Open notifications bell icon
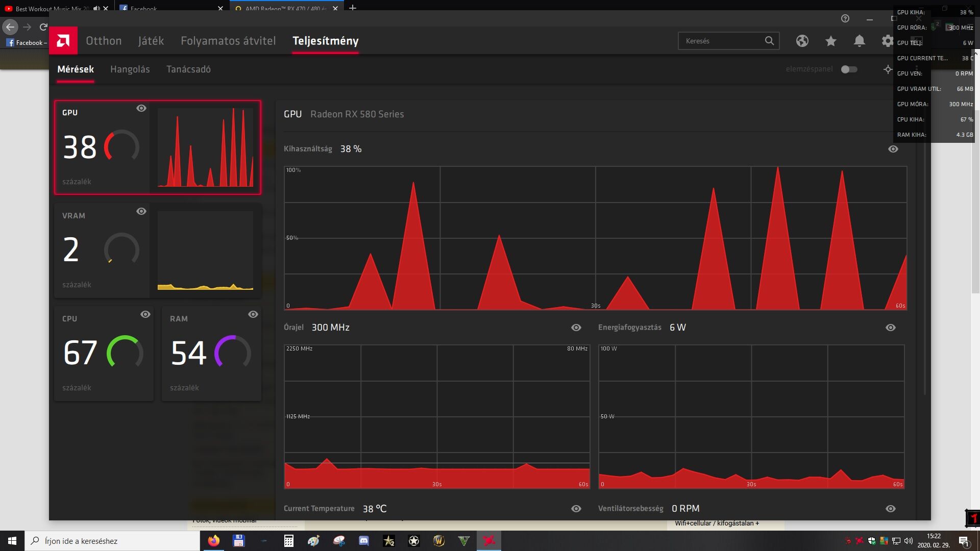The height and width of the screenshot is (551, 980). tap(860, 41)
